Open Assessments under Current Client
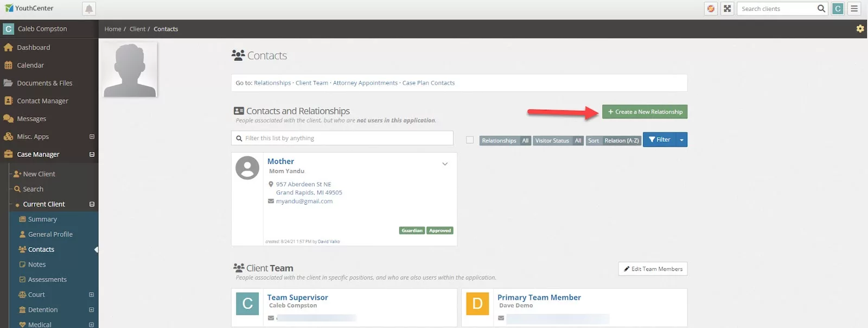868x328 pixels. point(47,280)
